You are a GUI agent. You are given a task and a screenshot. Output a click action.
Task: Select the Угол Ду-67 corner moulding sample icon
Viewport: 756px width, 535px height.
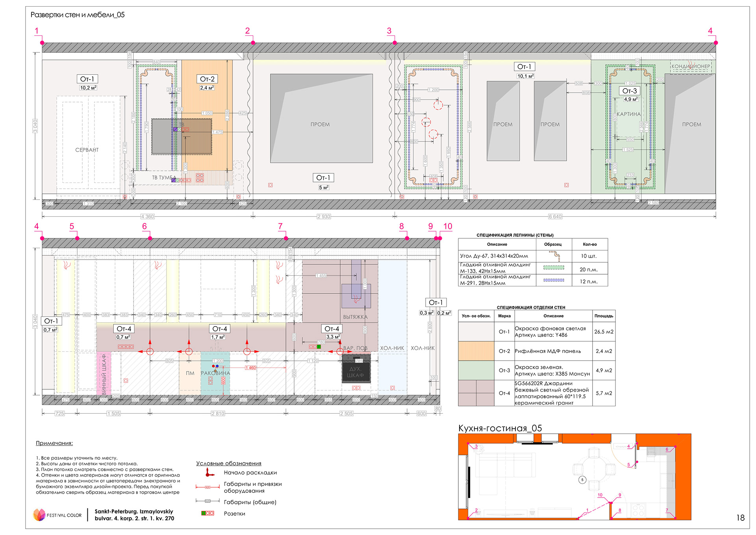[x=554, y=256]
